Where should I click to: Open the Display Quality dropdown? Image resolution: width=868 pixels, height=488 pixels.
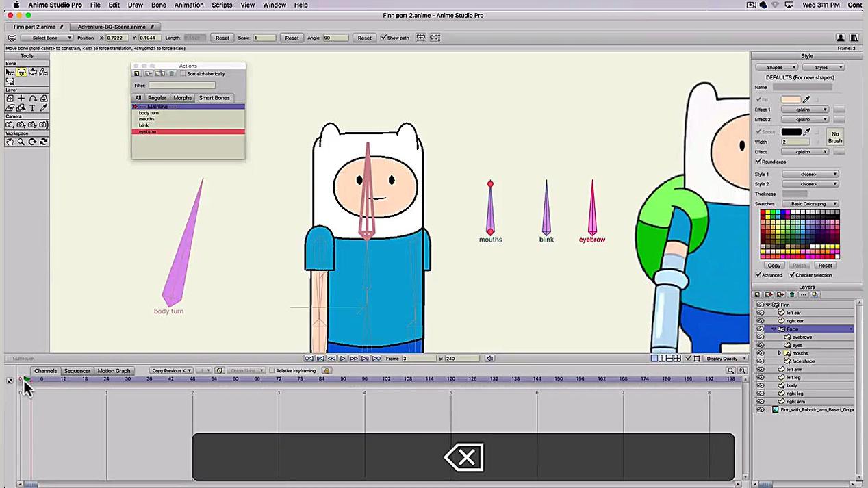[725, 359]
